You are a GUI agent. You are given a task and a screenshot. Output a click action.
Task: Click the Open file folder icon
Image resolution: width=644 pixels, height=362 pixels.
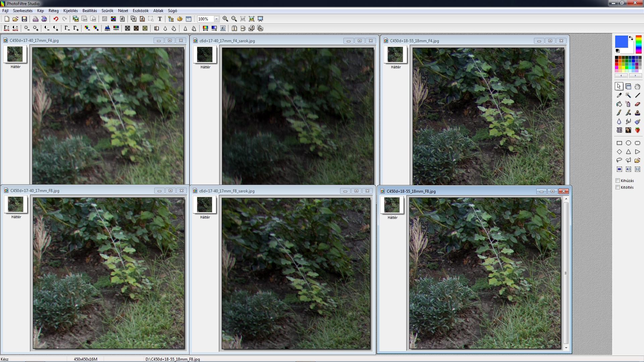click(15, 19)
